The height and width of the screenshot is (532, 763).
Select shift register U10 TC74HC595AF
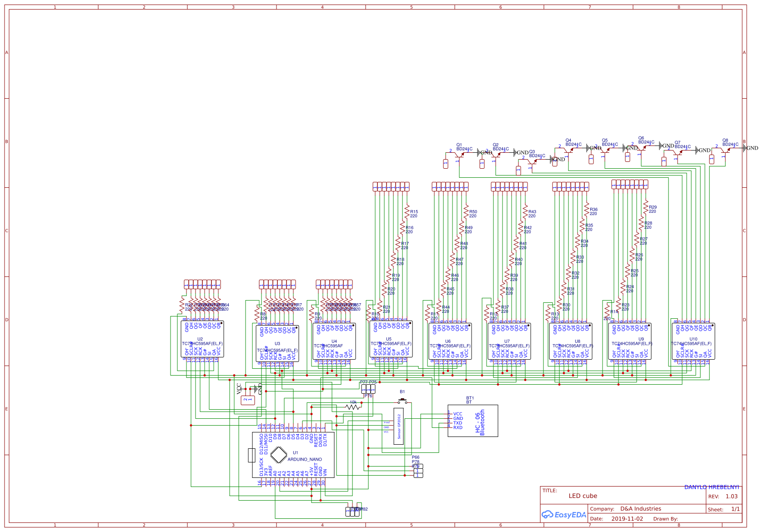click(693, 339)
